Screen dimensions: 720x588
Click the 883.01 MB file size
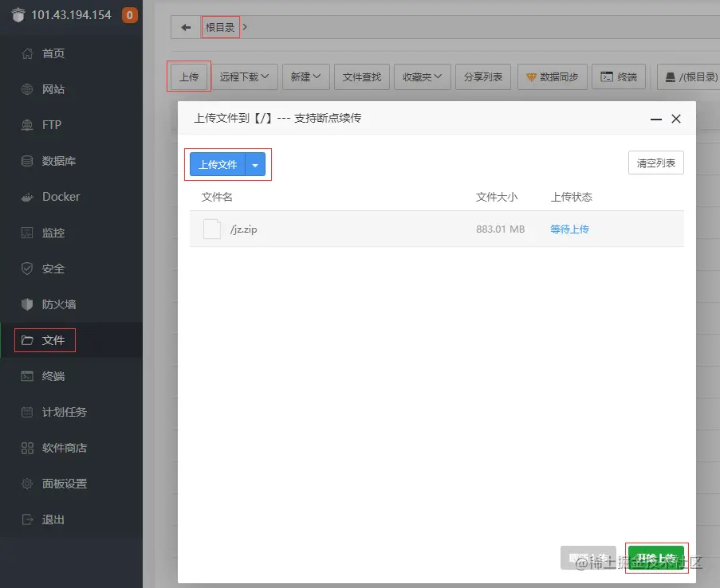click(500, 229)
